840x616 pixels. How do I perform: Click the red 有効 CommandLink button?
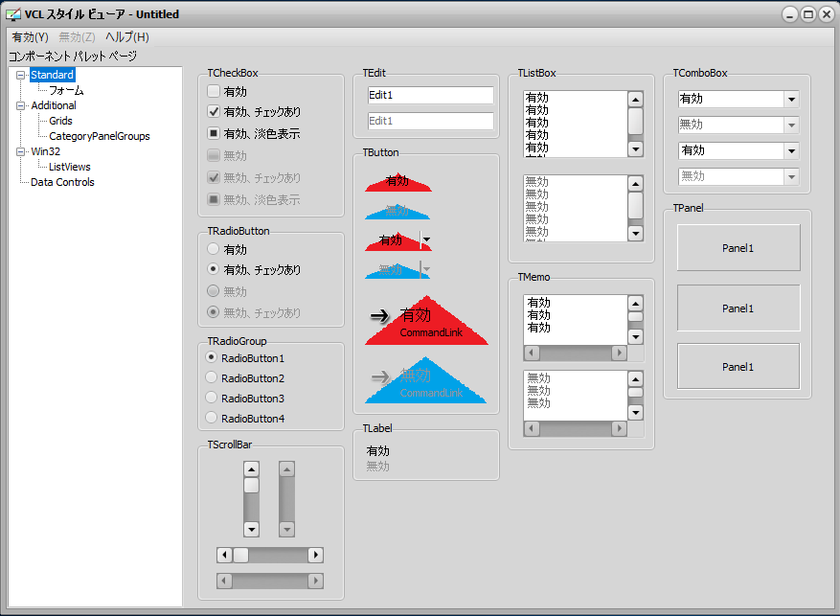(426, 320)
